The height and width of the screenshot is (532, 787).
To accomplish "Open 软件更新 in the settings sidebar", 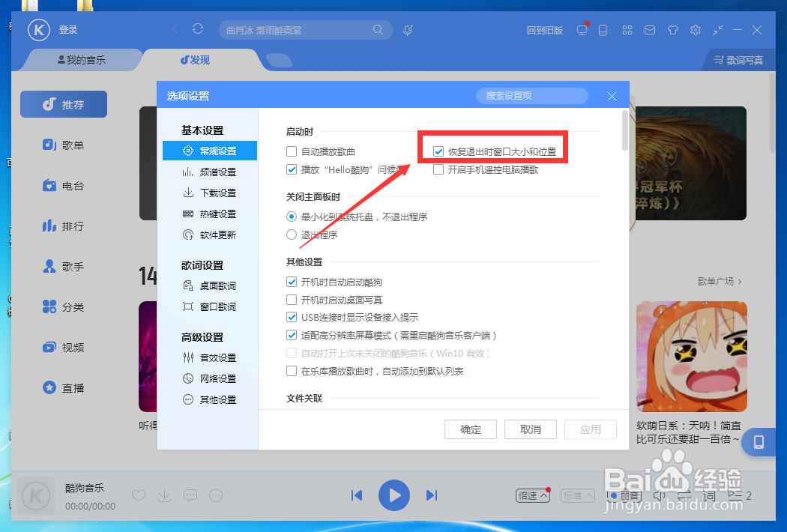I will (209, 235).
